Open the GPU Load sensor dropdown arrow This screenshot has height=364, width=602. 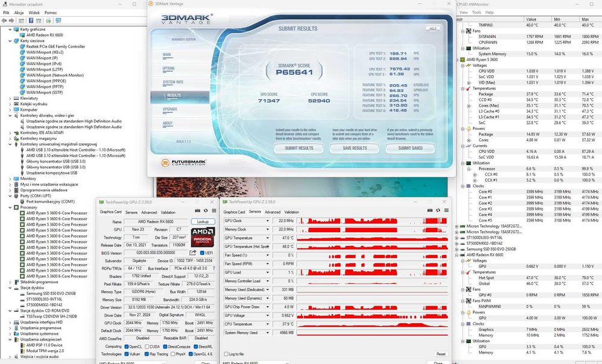click(x=268, y=273)
